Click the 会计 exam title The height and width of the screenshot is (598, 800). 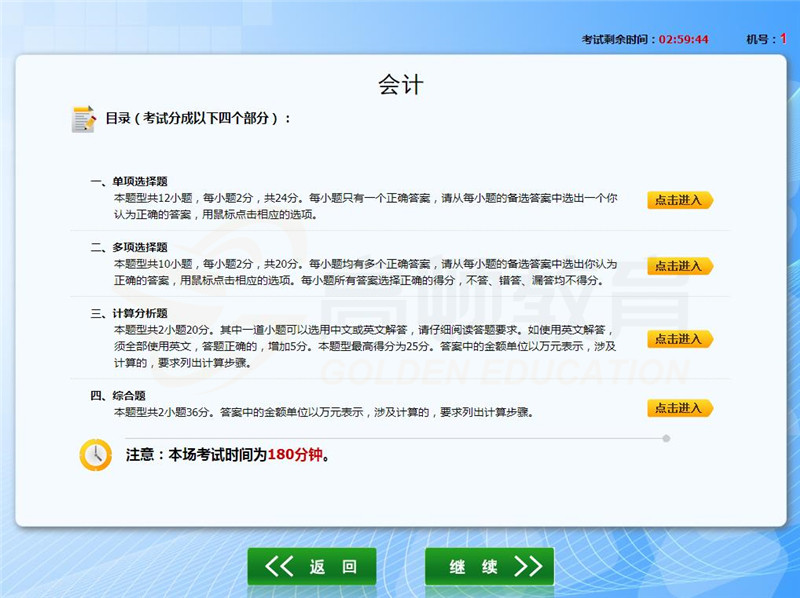tap(400, 85)
